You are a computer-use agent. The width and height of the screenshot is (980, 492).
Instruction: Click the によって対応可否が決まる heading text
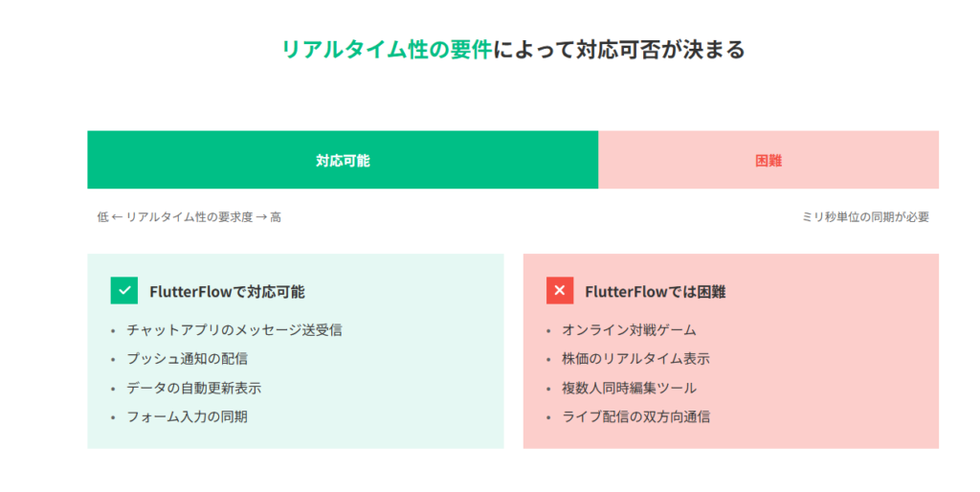(x=618, y=49)
